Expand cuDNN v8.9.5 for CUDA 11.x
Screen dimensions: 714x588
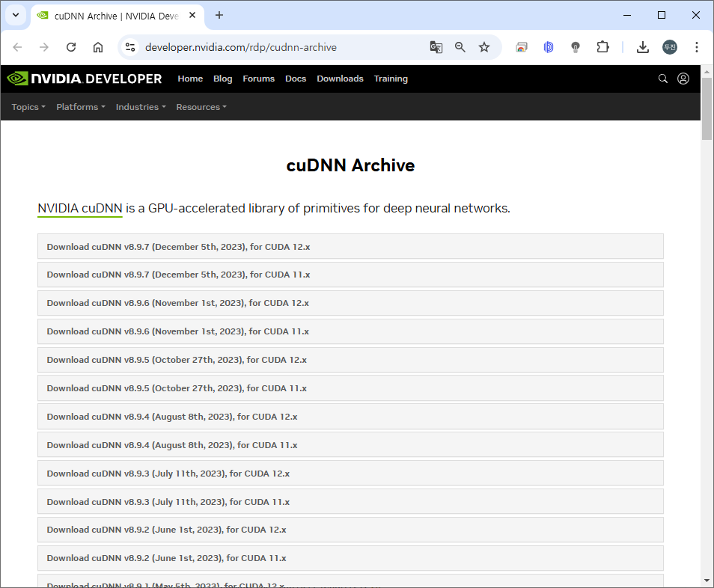[350, 389]
